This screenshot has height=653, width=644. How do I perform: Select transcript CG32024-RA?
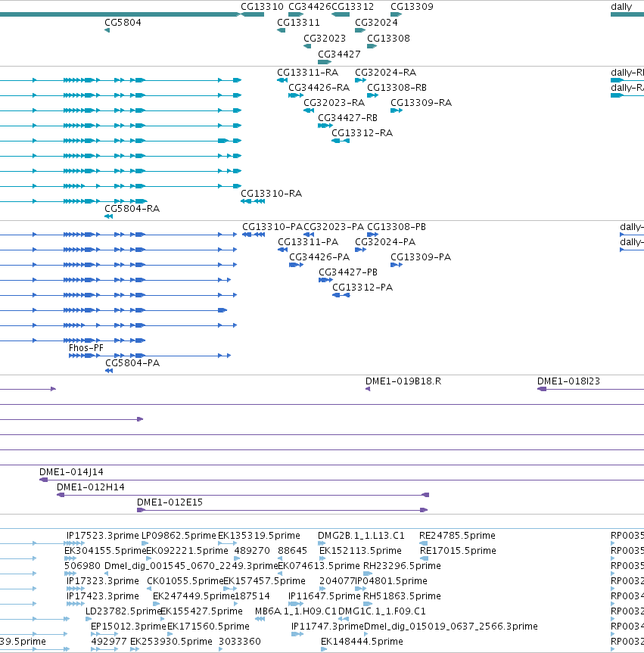pyautogui.click(x=385, y=73)
